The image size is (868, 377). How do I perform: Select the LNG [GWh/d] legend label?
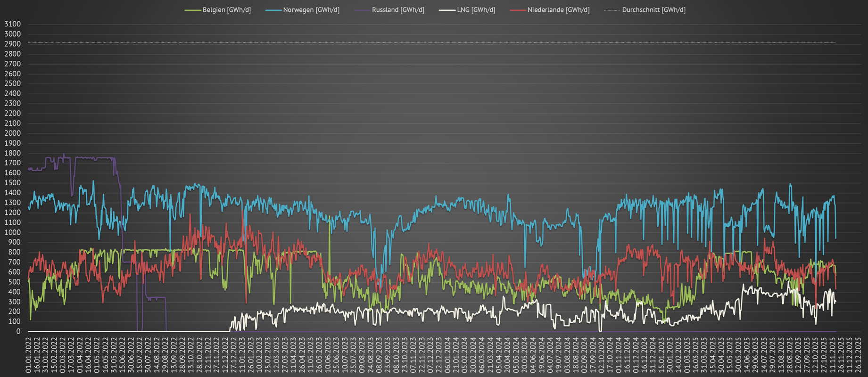(x=476, y=10)
